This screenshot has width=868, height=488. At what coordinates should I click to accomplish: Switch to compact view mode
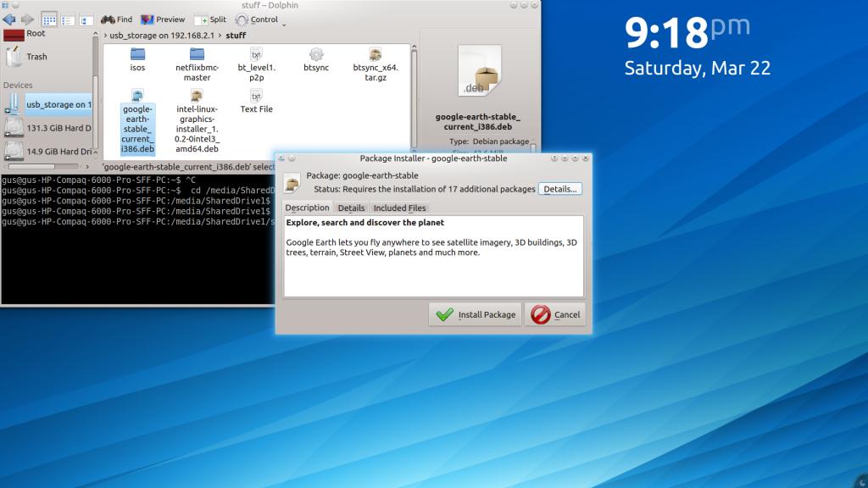[67, 19]
